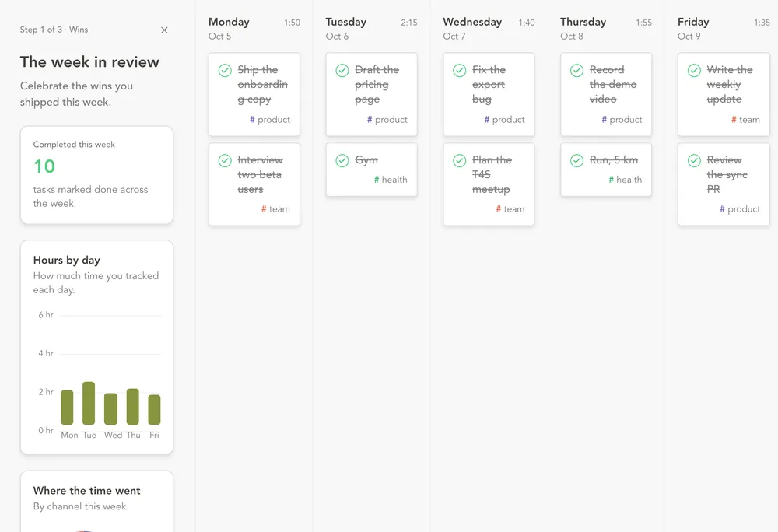This screenshot has width=778, height=532.
Task: Click the Oct 5 date label
Action: (x=220, y=37)
